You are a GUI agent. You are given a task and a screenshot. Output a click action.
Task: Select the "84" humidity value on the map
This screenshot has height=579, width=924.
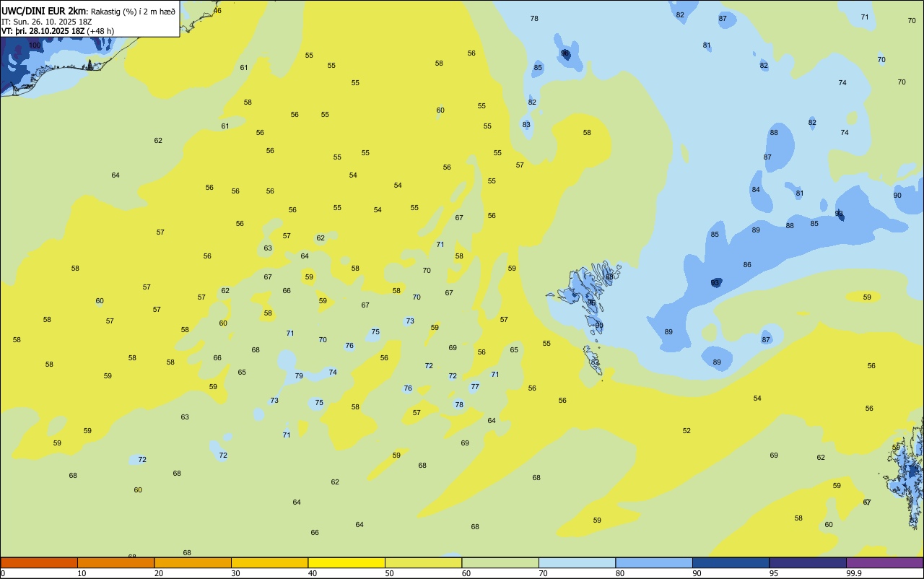pyautogui.click(x=756, y=190)
